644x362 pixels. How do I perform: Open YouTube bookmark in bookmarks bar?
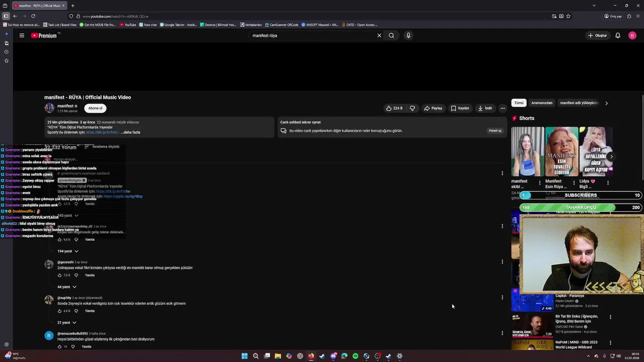128,25
